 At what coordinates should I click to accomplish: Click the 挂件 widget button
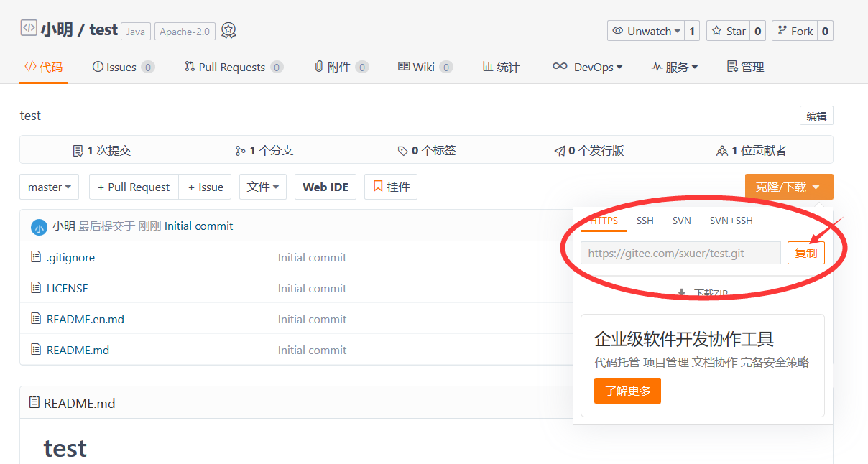pyautogui.click(x=391, y=187)
